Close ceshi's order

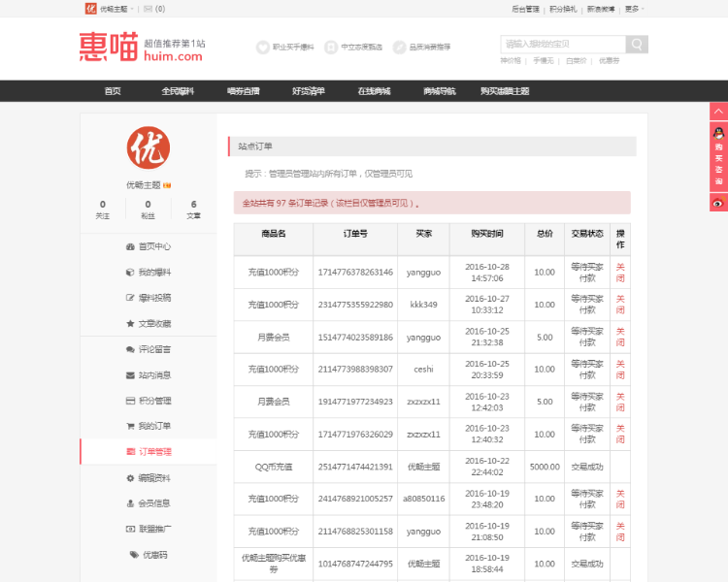coord(620,370)
